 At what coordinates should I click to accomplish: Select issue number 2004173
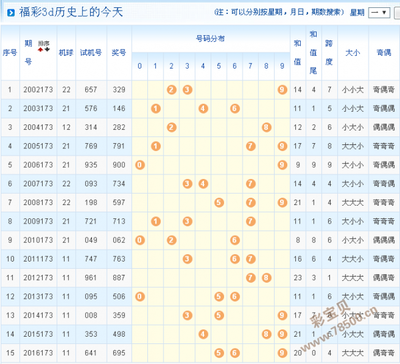(38, 127)
